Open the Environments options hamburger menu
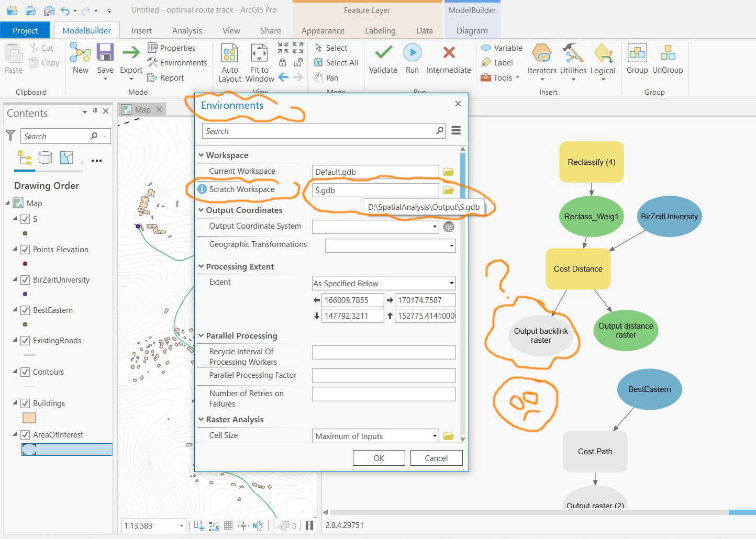756x539 pixels. click(456, 130)
